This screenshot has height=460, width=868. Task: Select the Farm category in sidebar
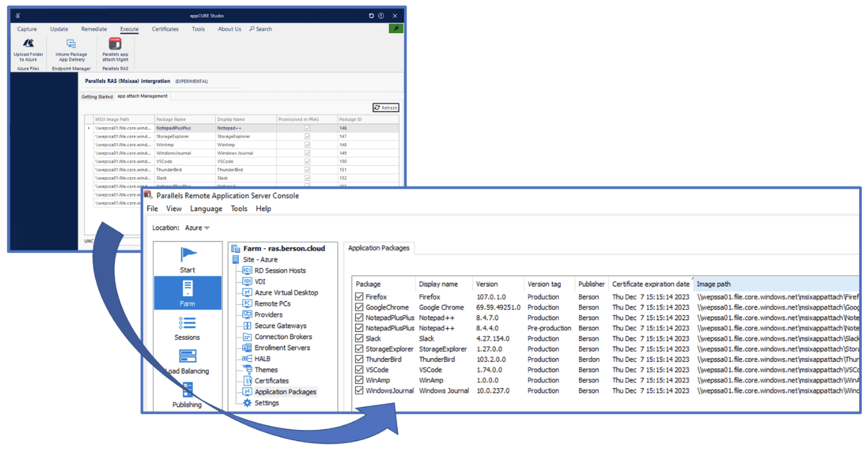pos(188,293)
